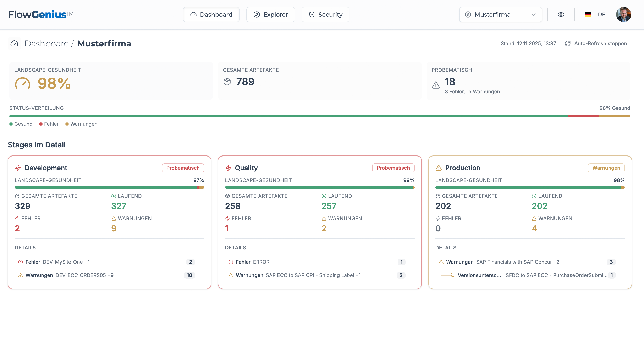Click red Fehler segment of status distribution bar

(x=583, y=116)
